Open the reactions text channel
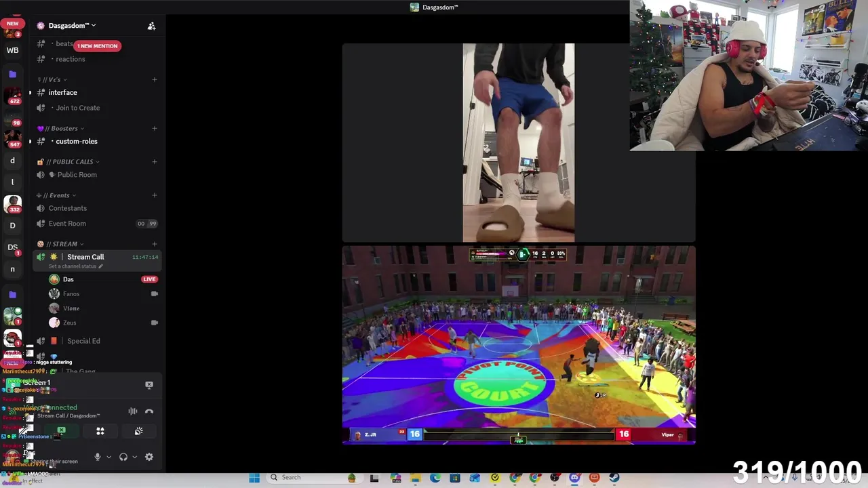 [71, 59]
